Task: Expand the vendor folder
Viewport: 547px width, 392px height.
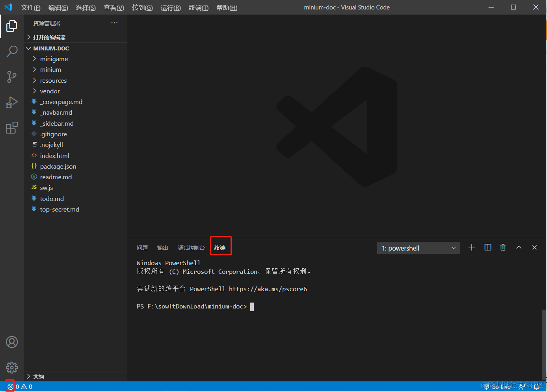Action: (75, 91)
